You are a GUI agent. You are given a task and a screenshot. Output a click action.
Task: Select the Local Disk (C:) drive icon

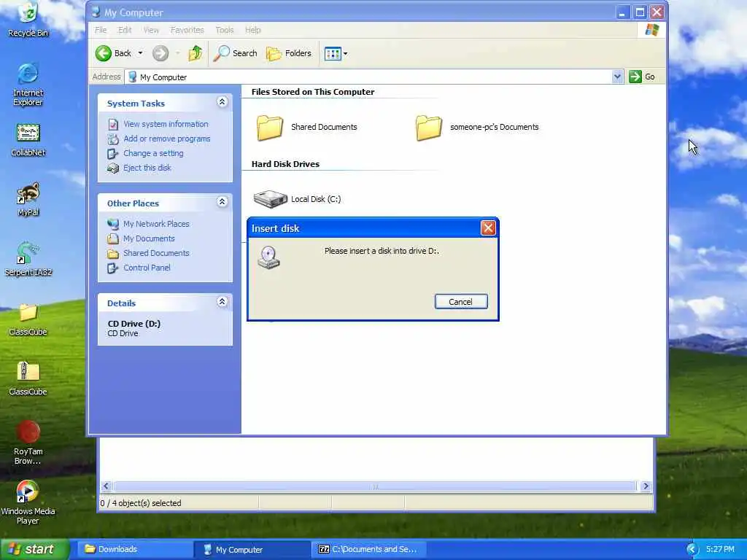270,199
